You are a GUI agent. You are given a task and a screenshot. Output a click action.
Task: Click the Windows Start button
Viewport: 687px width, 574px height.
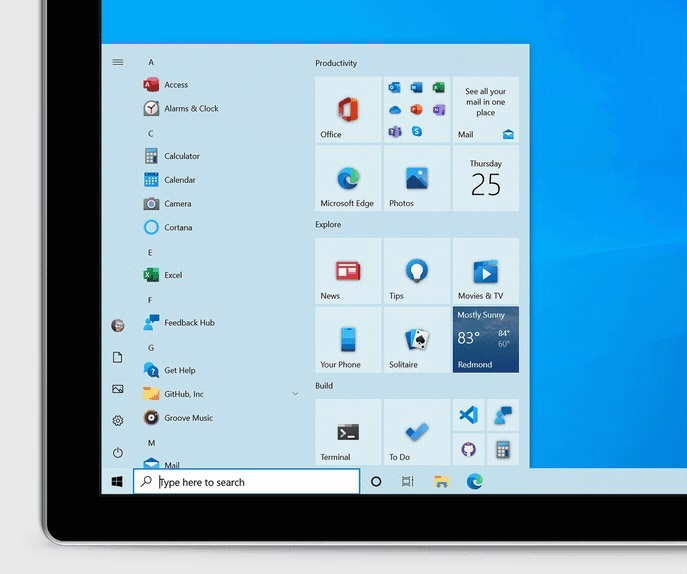(x=117, y=482)
